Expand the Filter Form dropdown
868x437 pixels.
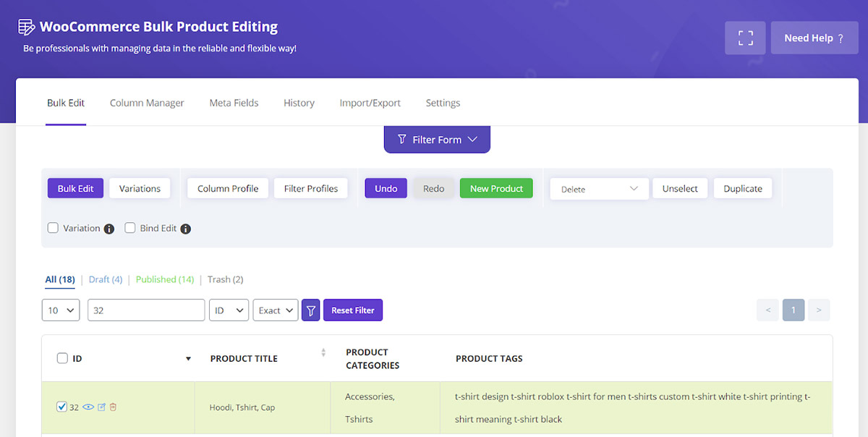coord(437,139)
